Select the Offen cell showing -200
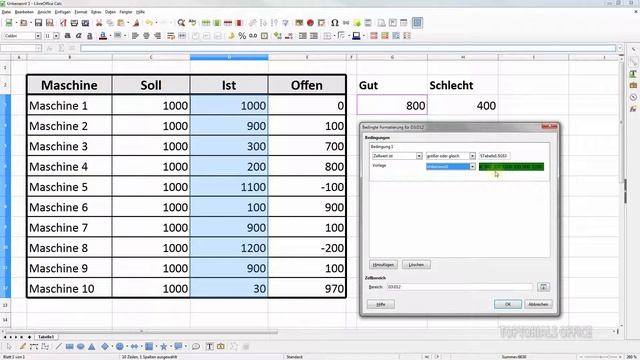 click(307, 248)
